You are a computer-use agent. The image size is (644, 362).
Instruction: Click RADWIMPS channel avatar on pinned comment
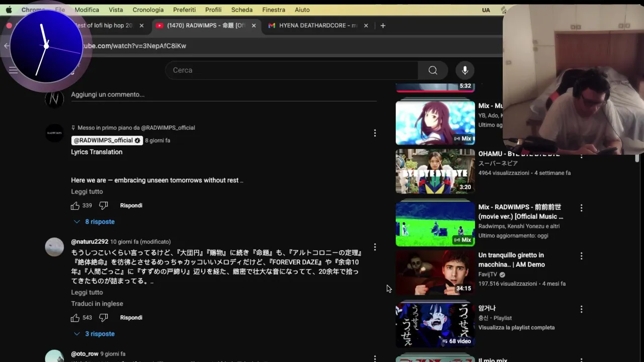coord(54,133)
